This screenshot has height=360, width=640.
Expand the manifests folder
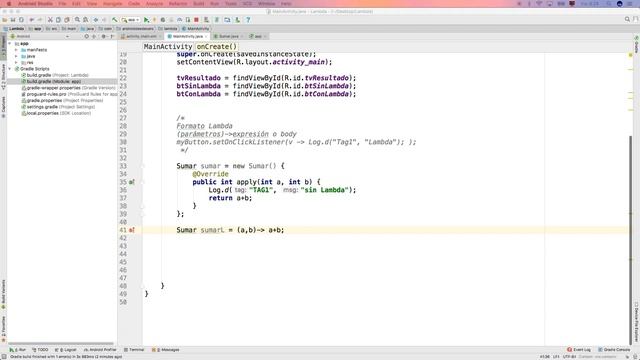tap(16, 50)
